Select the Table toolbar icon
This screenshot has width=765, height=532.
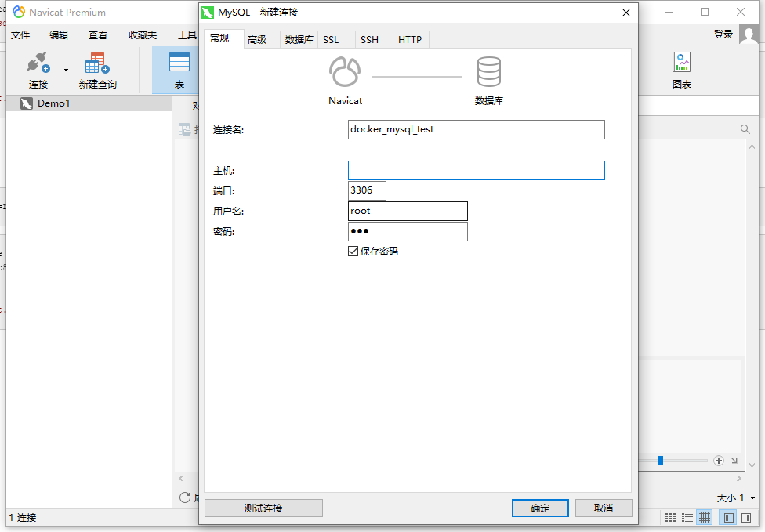tap(179, 63)
